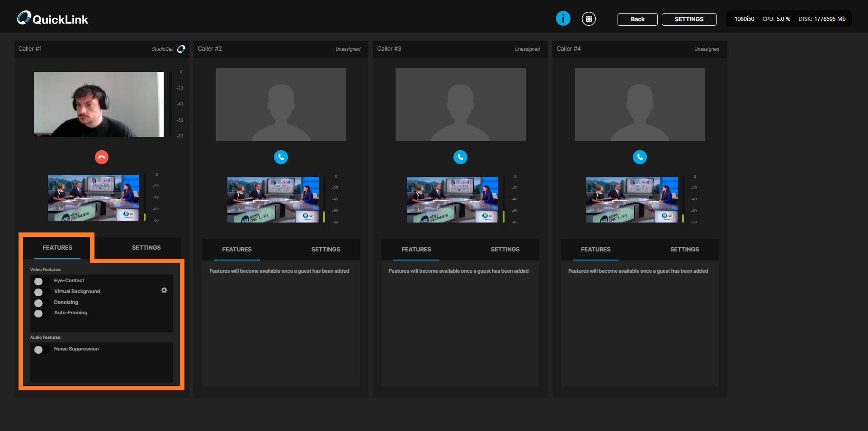Enable the Eye-Contact toggle
The width and height of the screenshot is (868, 431).
point(41,281)
